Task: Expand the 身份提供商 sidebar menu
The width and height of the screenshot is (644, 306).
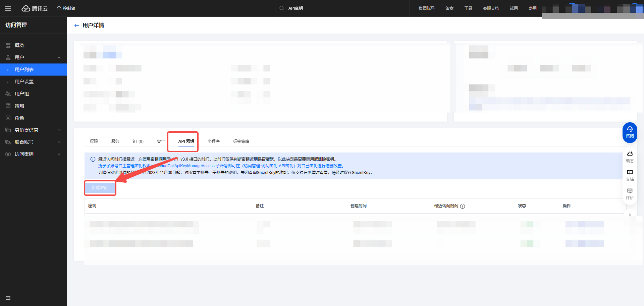Action: [59, 130]
